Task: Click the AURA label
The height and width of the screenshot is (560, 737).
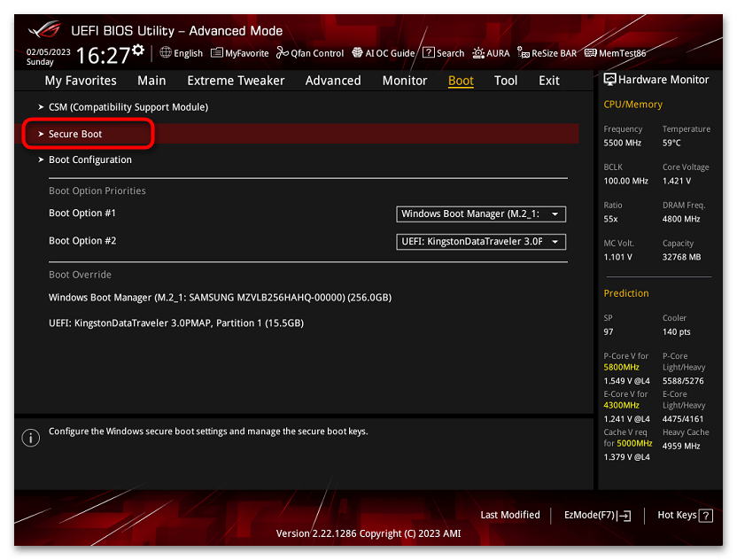Action: coord(498,53)
